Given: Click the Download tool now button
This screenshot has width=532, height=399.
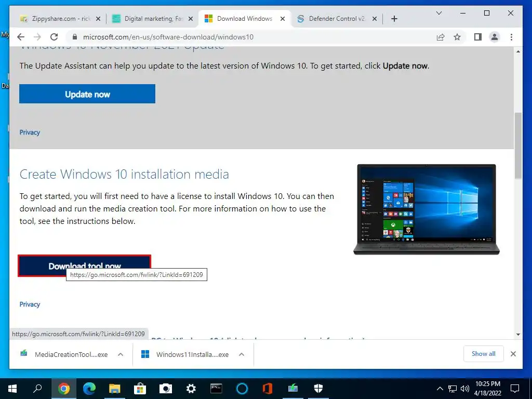Looking at the screenshot, I should pyautogui.click(x=84, y=265).
